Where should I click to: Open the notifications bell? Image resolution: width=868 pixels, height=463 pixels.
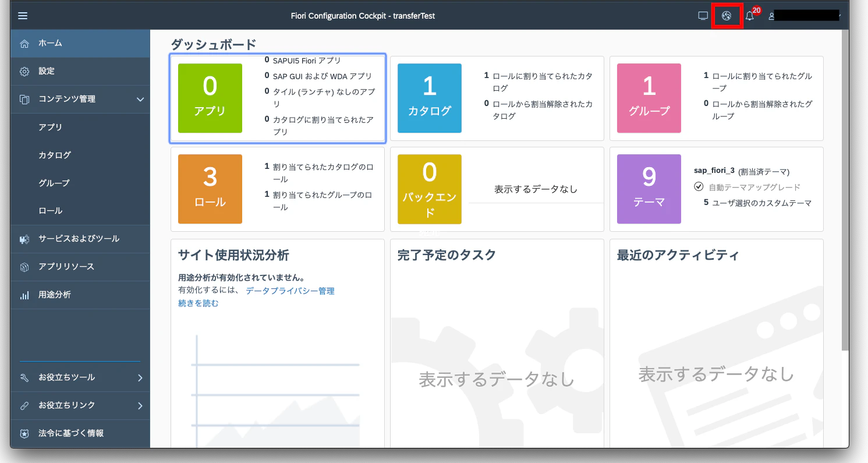click(749, 16)
